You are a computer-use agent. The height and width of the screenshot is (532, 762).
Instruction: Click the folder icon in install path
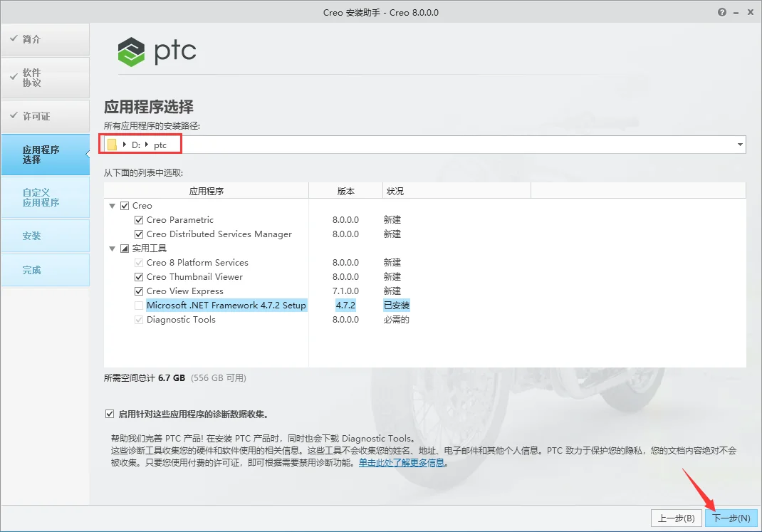pos(113,145)
